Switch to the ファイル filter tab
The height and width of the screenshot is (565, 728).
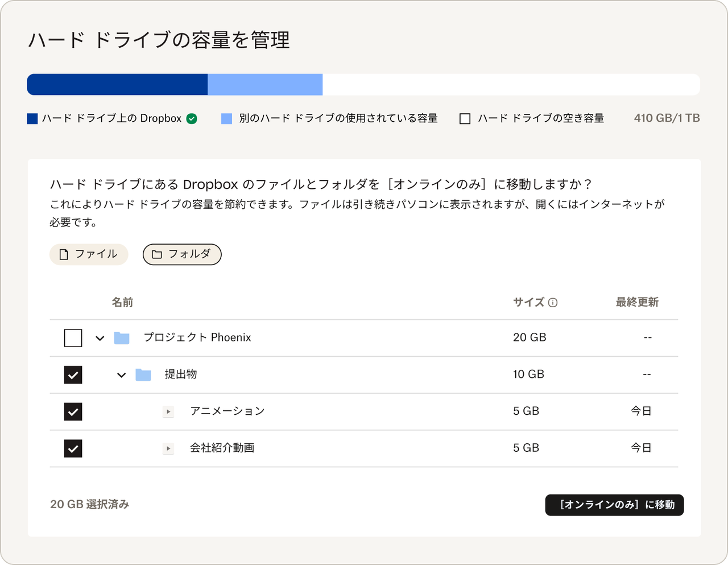[89, 254]
